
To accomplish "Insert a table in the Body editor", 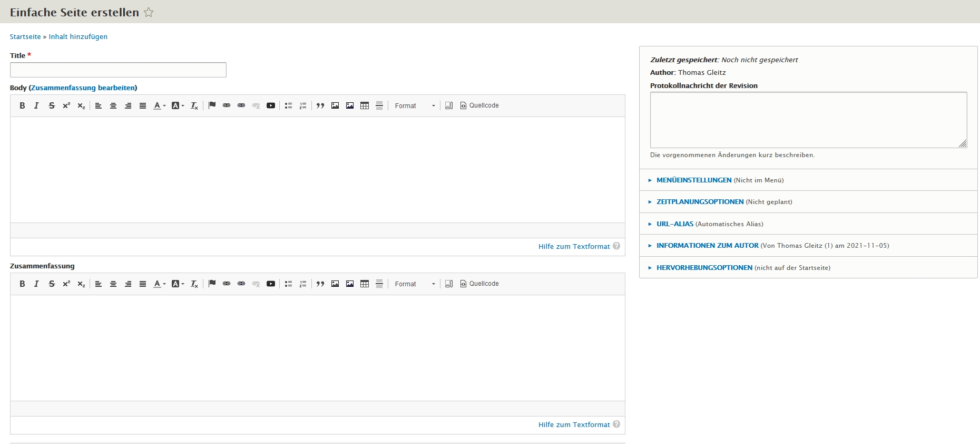I will [x=365, y=105].
